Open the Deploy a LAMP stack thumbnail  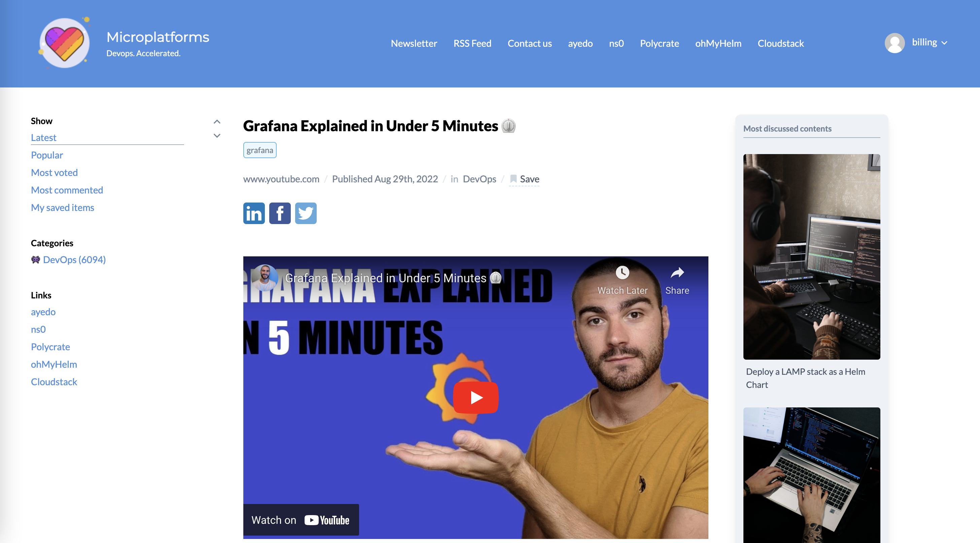pyautogui.click(x=811, y=257)
